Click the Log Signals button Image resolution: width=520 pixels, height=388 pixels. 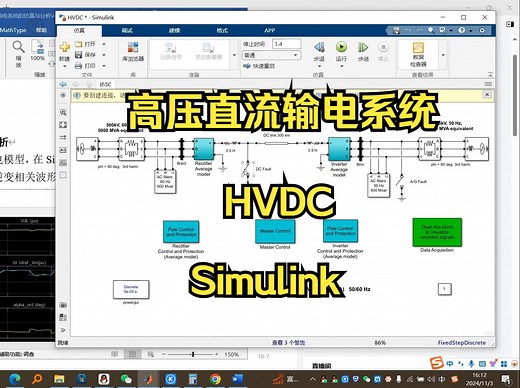(x=171, y=51)
